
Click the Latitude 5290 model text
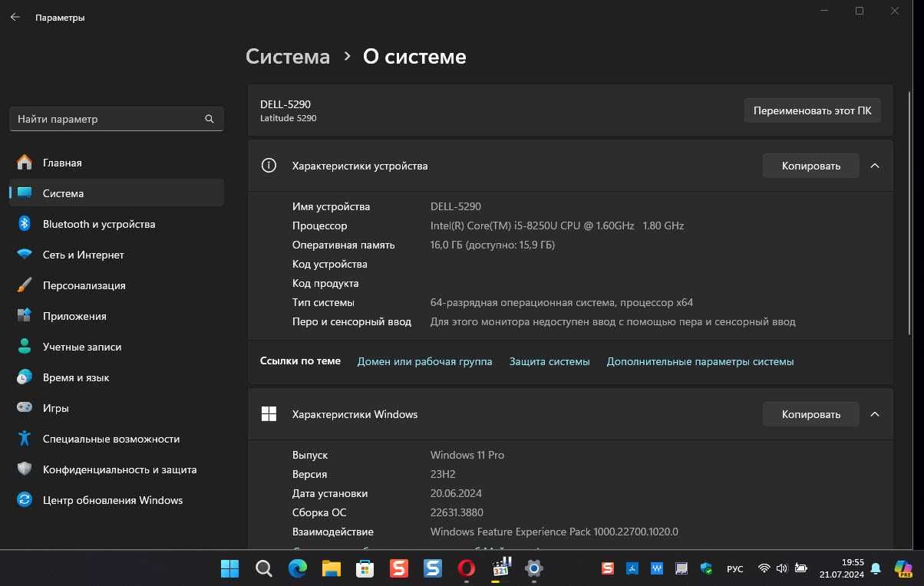coord(289,118)
